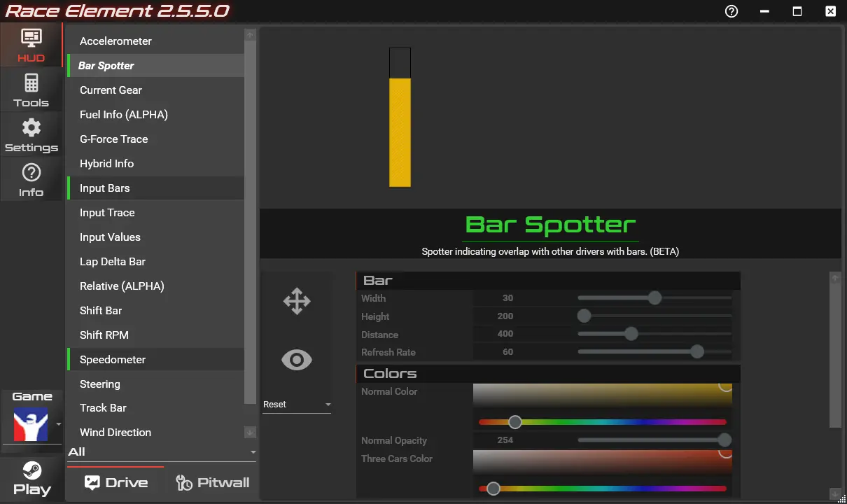This screenshot has height=504, width=847.
Task: Select Lap Delta Bar from list
Action: pyautogui.click(x=113, y=262)
